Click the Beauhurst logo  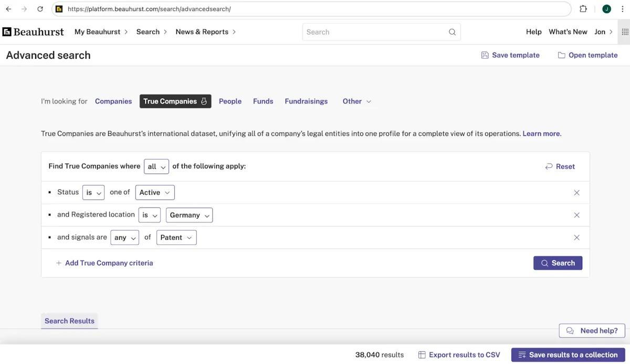[x=33, y=32]
